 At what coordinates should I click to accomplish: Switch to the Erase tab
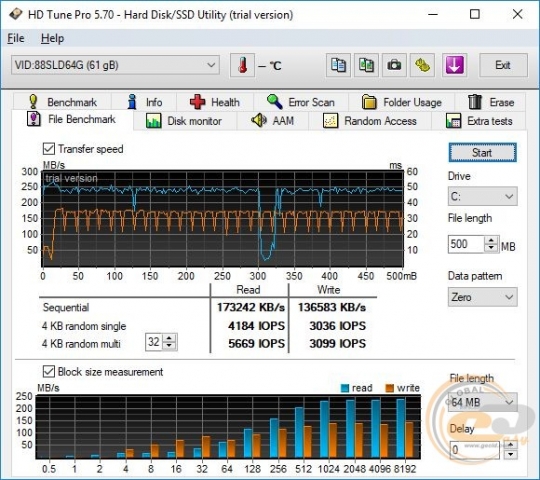click(x=490, y=102)
